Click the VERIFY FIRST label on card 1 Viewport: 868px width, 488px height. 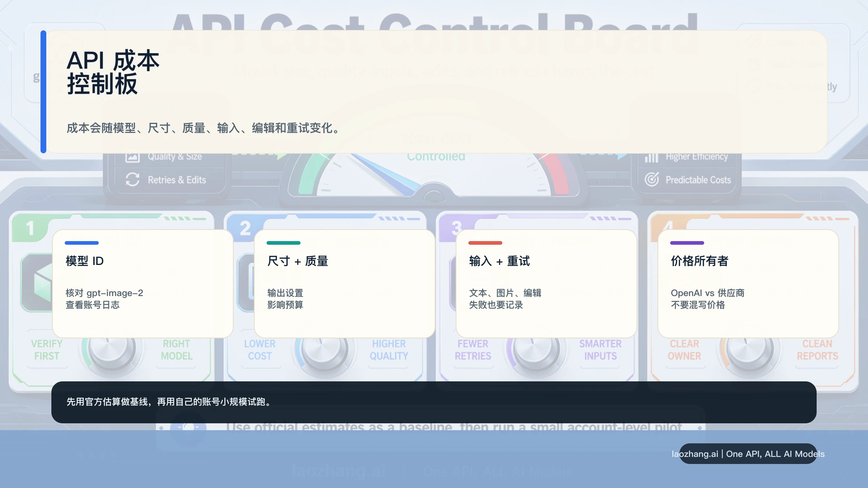pyautogui.click(x=46, y=349)
